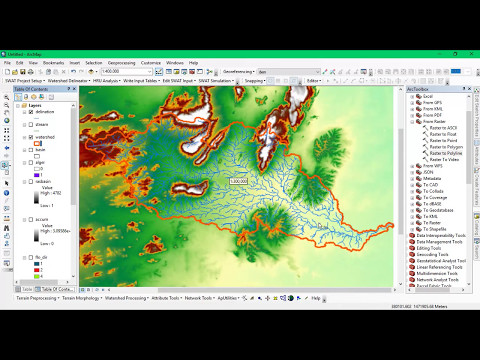Screen dimensions: 480x360
Task: Print the map with the printer icon
Action: (30, 72)
